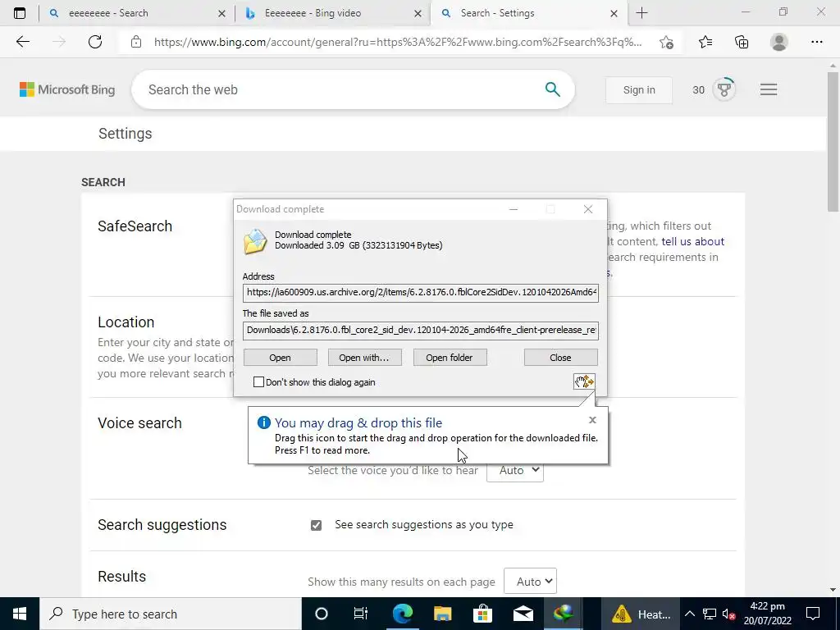Open Internet Download Manager taskbar icon
Viewport: 840px width, 630px height.
(x=564, y=614)
